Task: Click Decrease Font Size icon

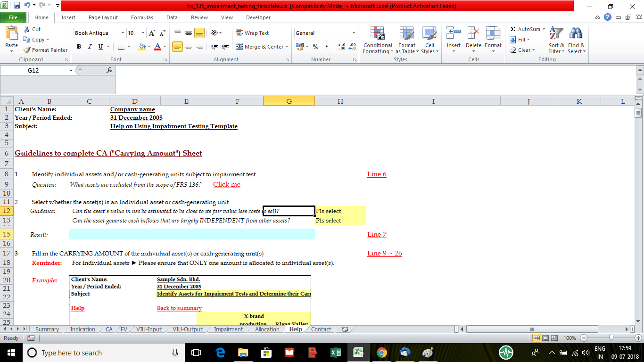Action: pyautogui.click(x=162, y=33)
